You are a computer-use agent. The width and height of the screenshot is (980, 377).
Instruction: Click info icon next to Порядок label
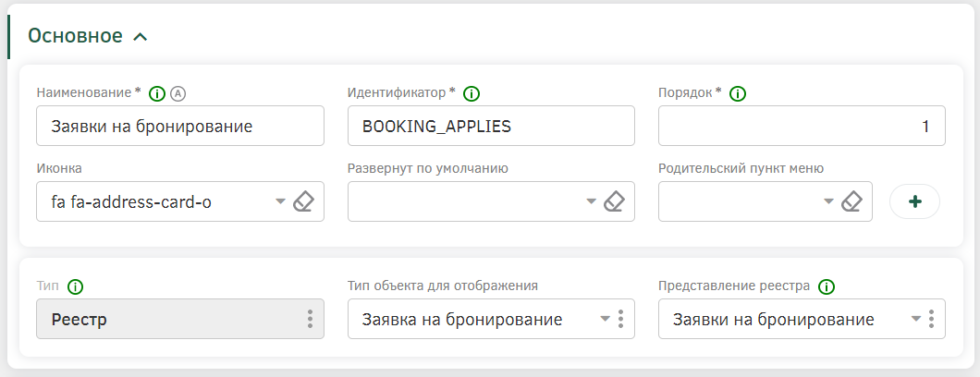pos(738,94)
